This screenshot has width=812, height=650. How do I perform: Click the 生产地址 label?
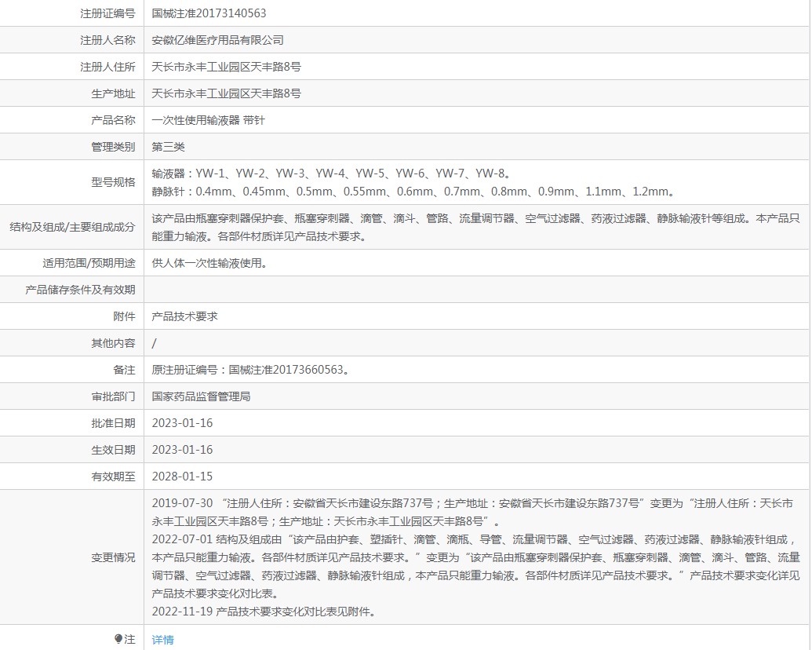114,93
